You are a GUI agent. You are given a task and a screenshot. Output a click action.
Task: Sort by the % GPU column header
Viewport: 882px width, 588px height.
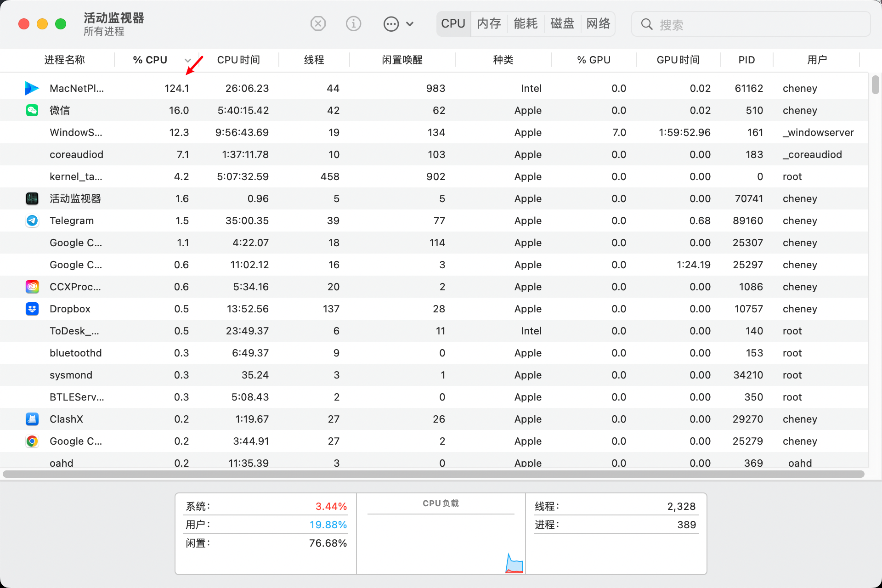coord(594,60)
